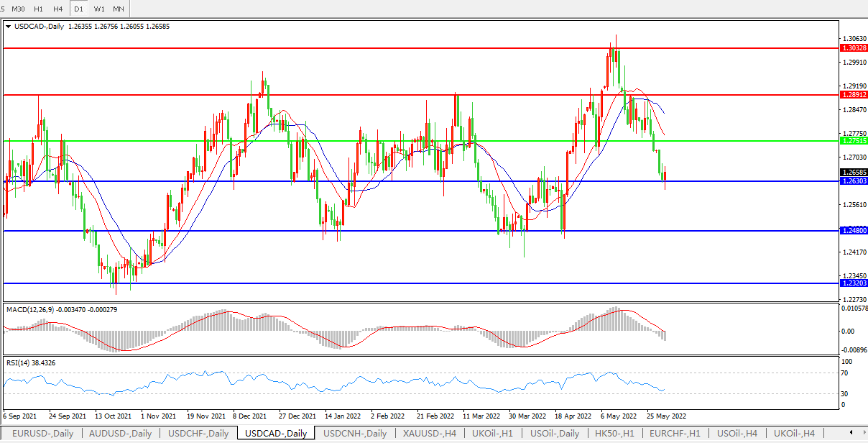
Task: Click the blue 1.24800 support price label
Action: (x=853, y=230)
